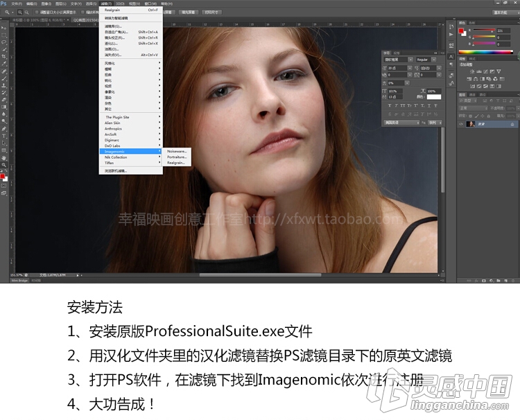Select the Gradient tool
Screen dimensions: 520x420
4,107
